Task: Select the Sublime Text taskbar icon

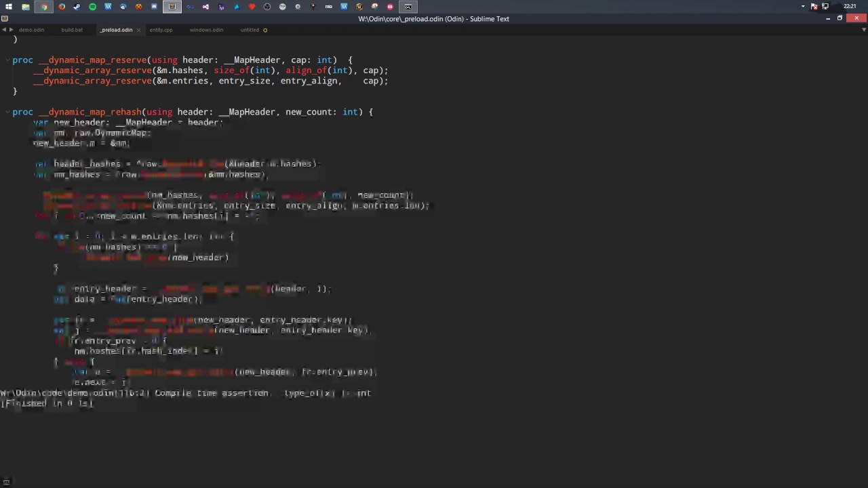Action: (x=172, y=7)
